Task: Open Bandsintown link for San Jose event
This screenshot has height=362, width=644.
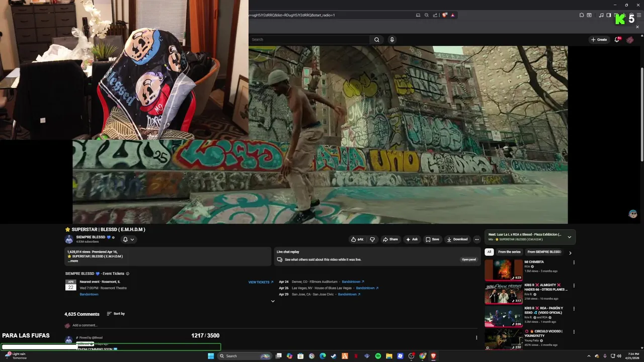Action: coord(349,294)
